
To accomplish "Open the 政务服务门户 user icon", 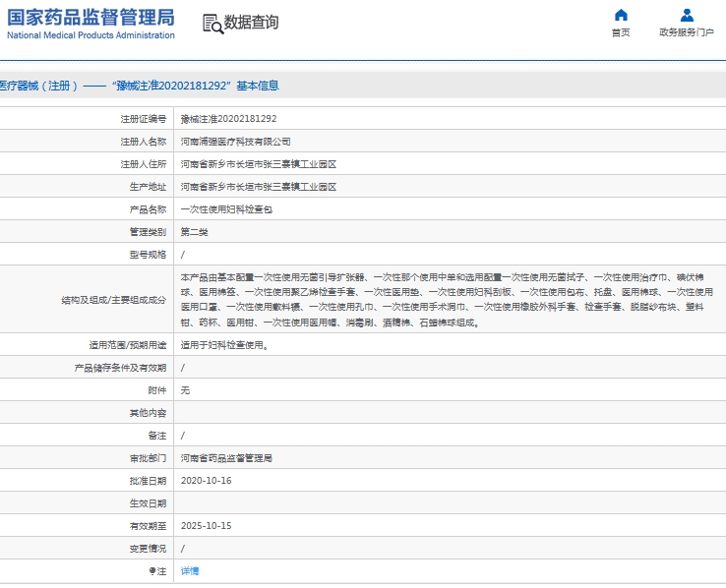I will tap(687, 15).
